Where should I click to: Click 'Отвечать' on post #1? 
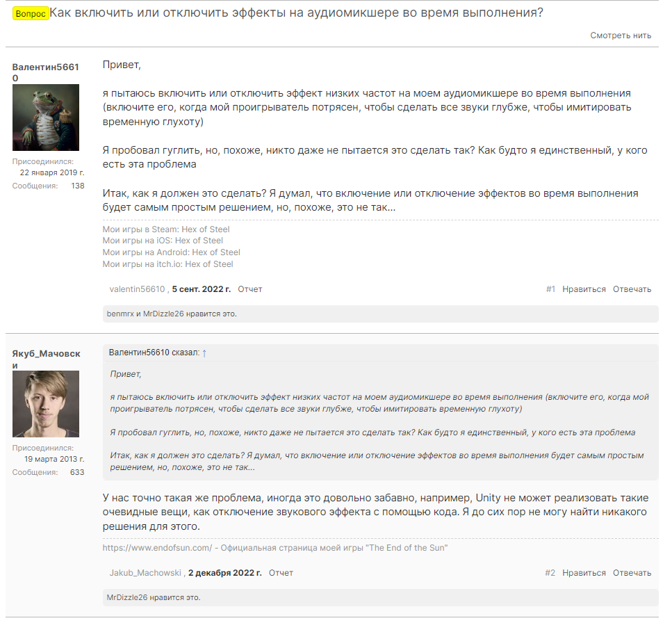pos(632,289)
